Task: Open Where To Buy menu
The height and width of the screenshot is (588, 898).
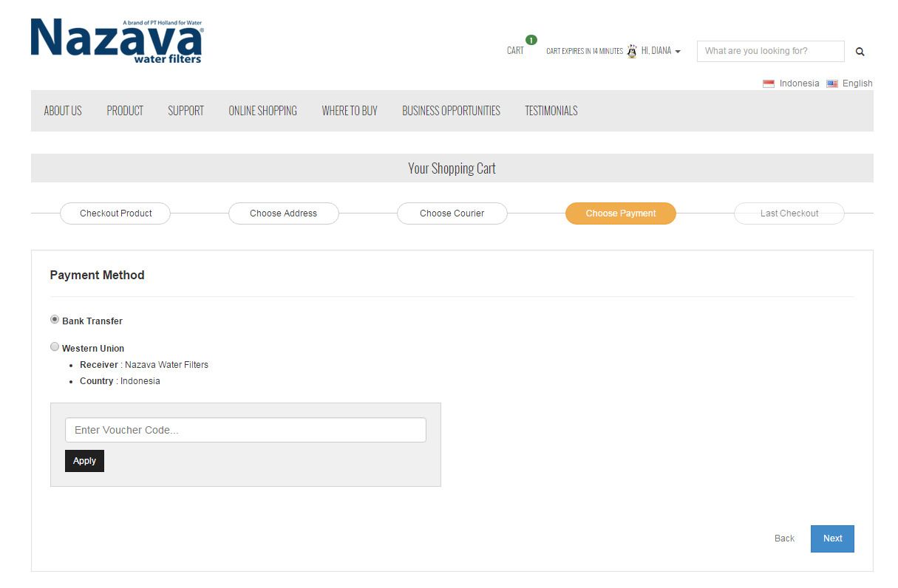Action: coord(350,111)
